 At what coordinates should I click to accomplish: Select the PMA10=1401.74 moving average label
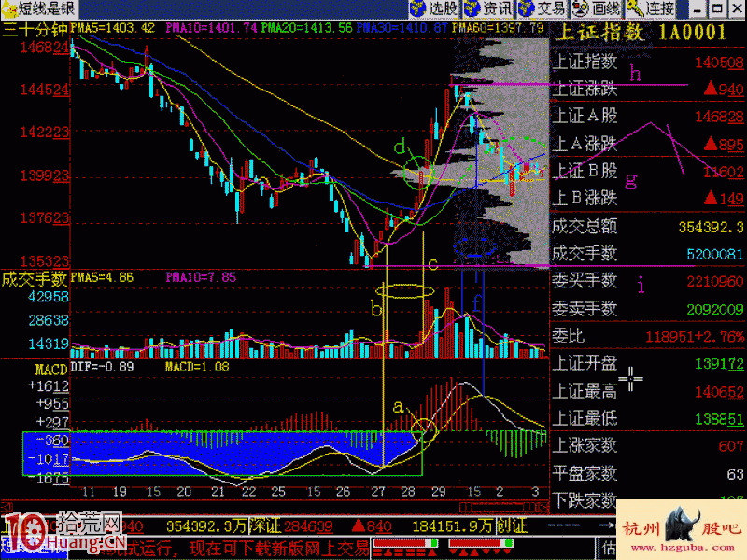click(x=211, y=28)
